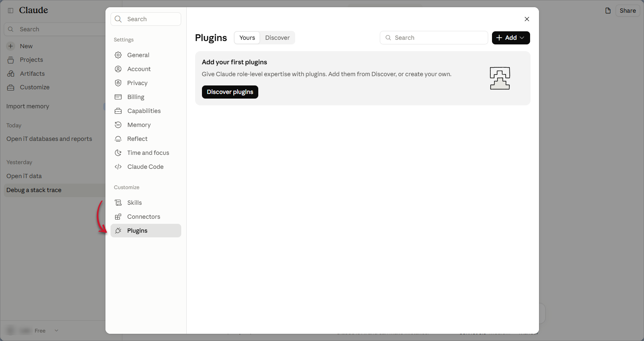The height and width of the screenshot is (341, 644).
Task: Click the Share button in main window
Action: pyautogui.click(x=627, y=11)
